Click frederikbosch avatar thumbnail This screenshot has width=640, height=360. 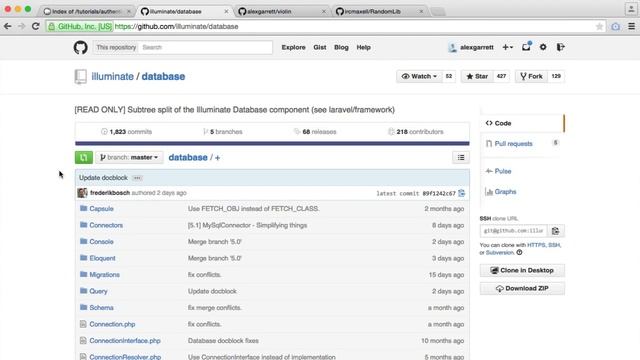click(x=82, y=193)
